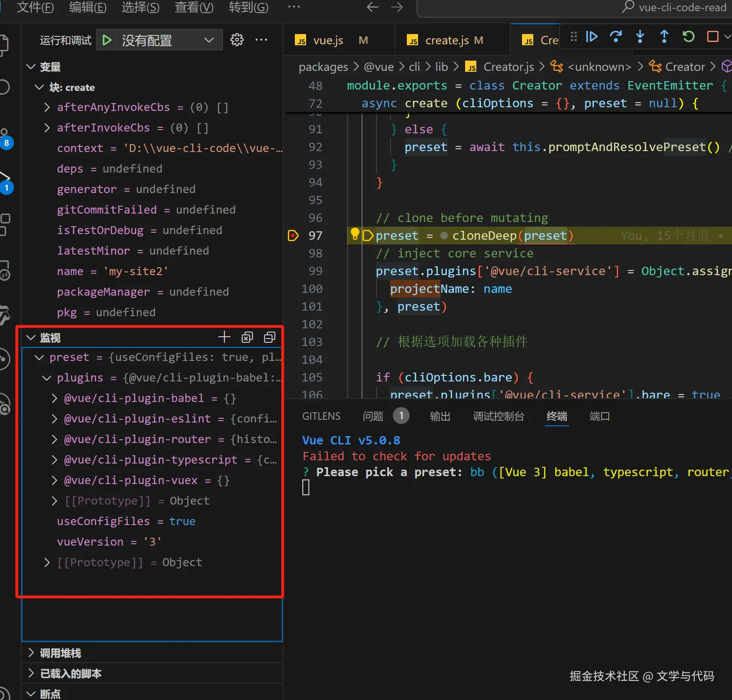The height and width of the screenshot is (700, 732).
Task: Step into using the down arrow icon
Action: coord(640,36)
